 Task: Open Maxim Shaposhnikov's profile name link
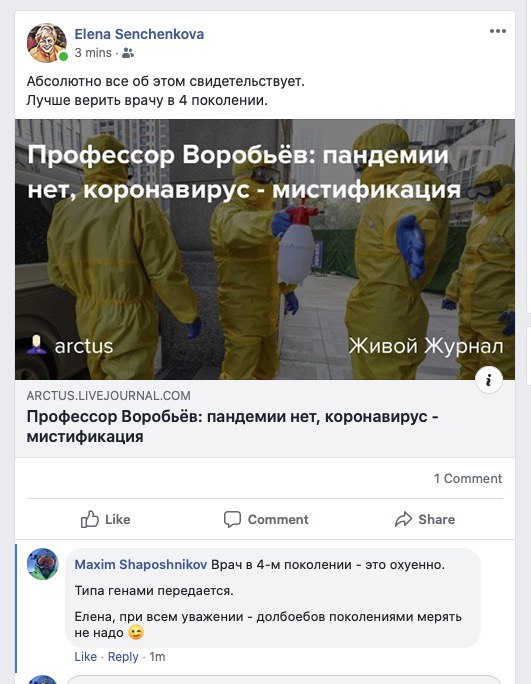click(x=140, y=564)
